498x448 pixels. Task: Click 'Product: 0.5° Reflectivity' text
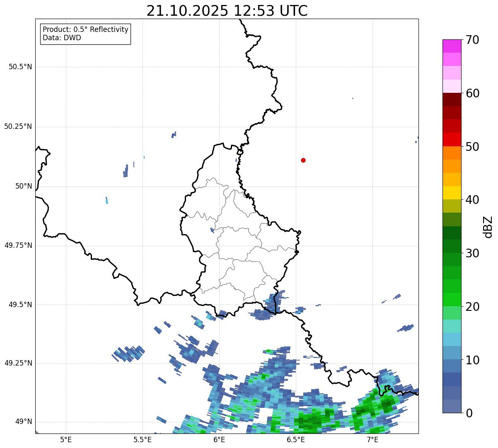(86, 30)
